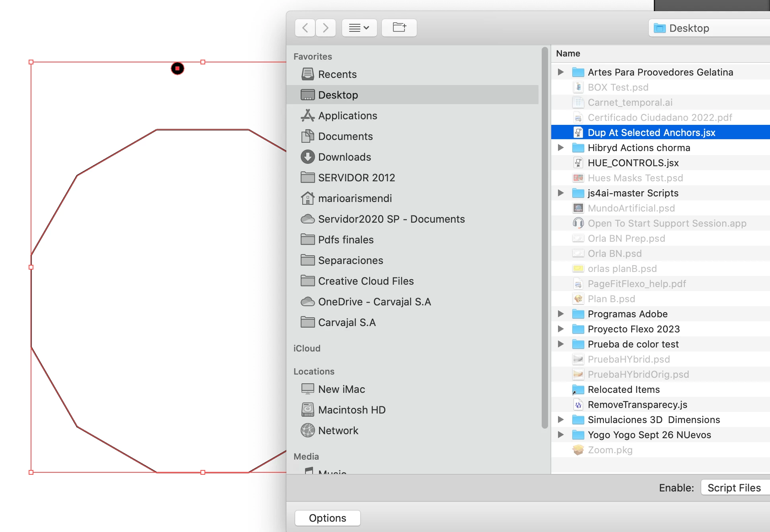Expand the Hibryd Actions chorma folder
The height and width of the screenshot is (532, 770).
click(x=561, y=148)
